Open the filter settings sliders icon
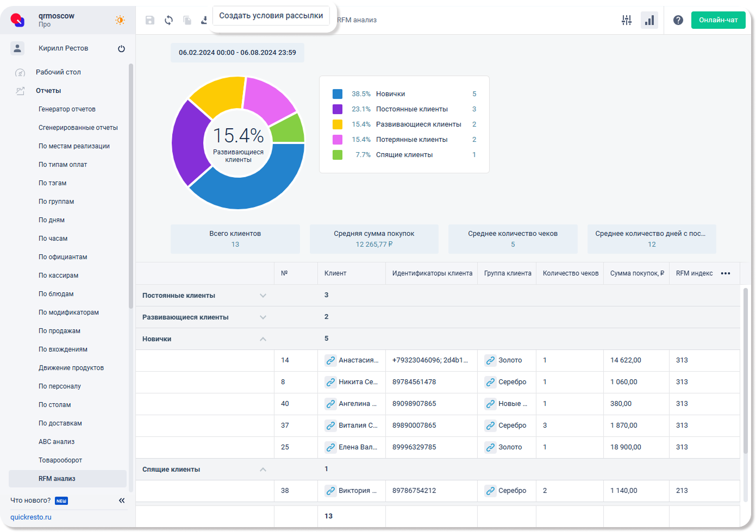The height and width of the screenshot is (532, 756). (627, 20)
